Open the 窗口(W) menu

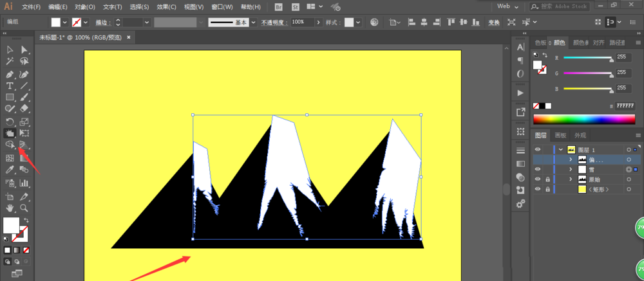click(x=222, y=7)
